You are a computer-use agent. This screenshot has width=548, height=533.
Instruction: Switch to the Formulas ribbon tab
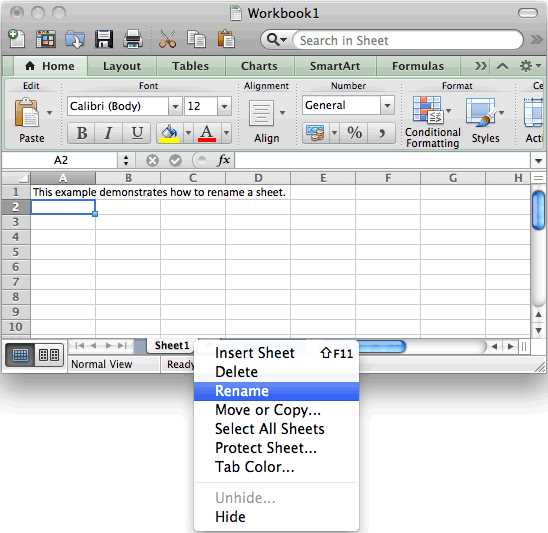[x=418, y=66]
